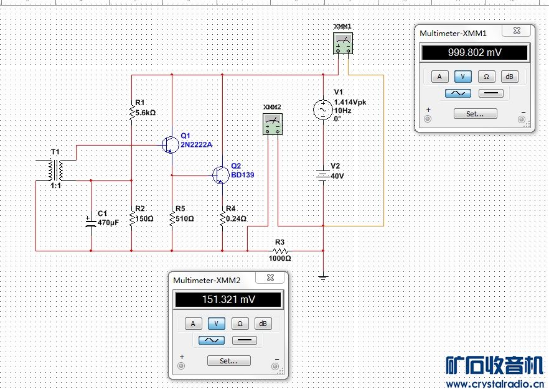Close the Multimeter-XMM2 window

(x=271, y=278)
